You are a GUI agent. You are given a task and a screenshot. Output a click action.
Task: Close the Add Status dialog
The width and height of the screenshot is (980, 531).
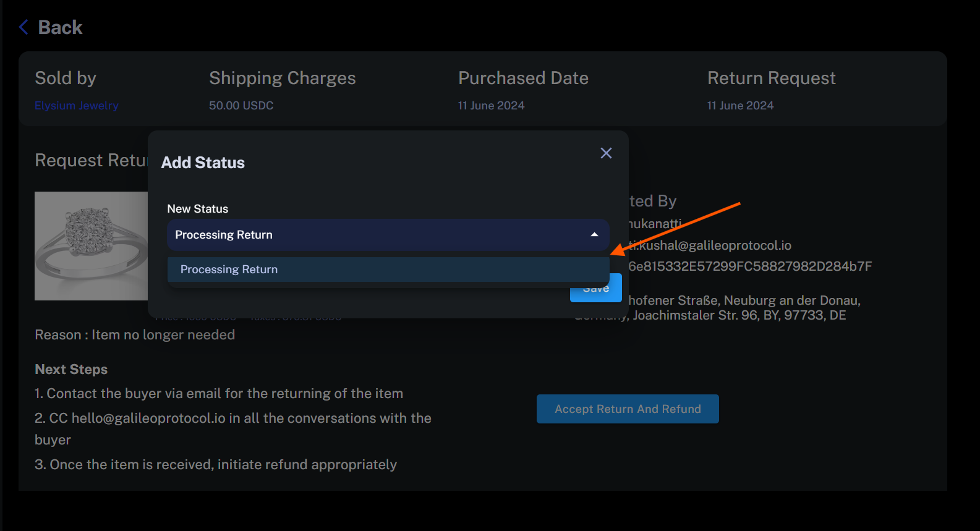(x=606, y=153)
